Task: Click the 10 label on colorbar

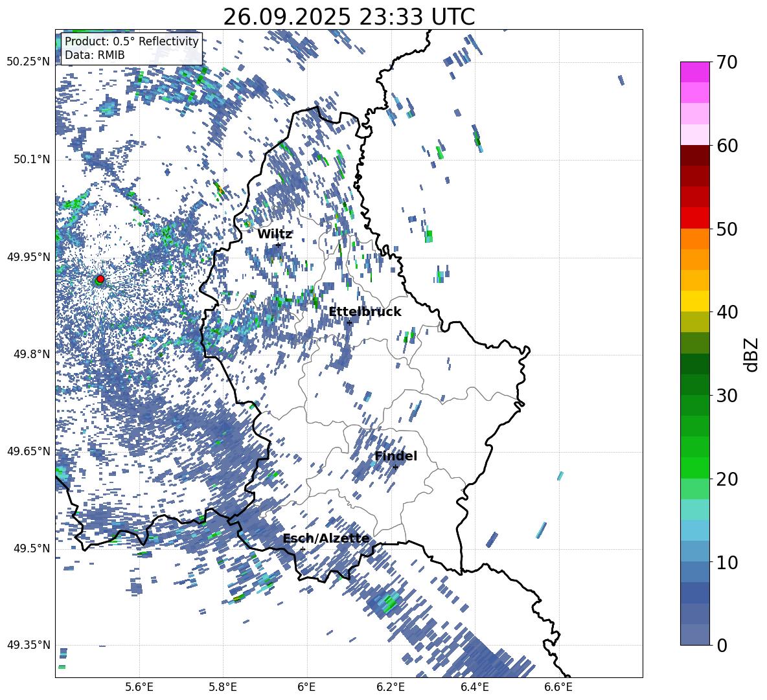Action: 726,563
